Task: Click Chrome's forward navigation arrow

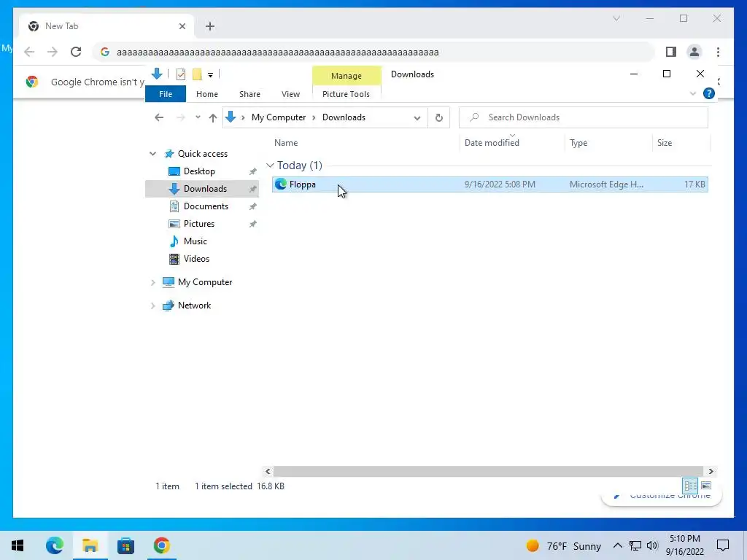Action: point(53,52)
